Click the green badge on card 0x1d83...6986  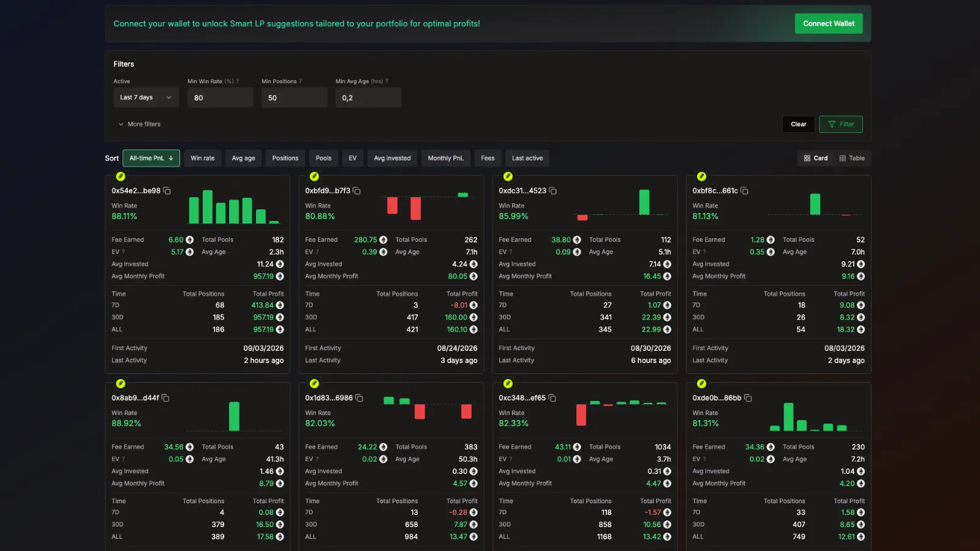point(314,384)
